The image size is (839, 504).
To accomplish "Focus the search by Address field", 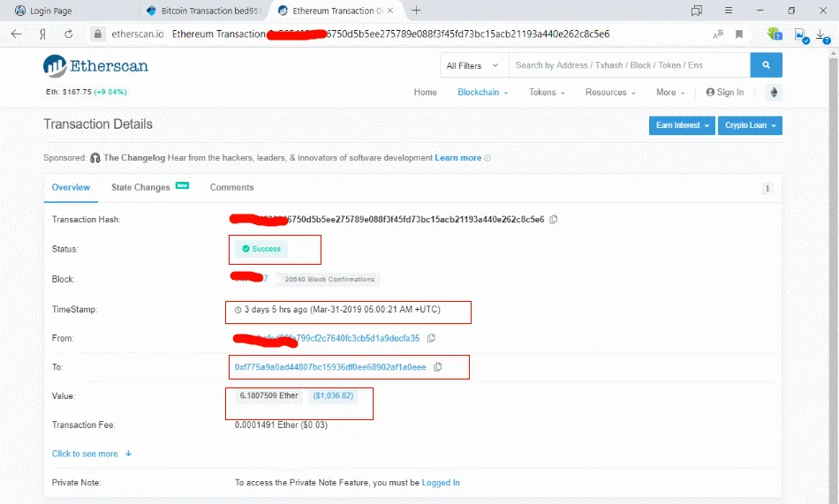I will pyautogui.click(x=629, y=65).
